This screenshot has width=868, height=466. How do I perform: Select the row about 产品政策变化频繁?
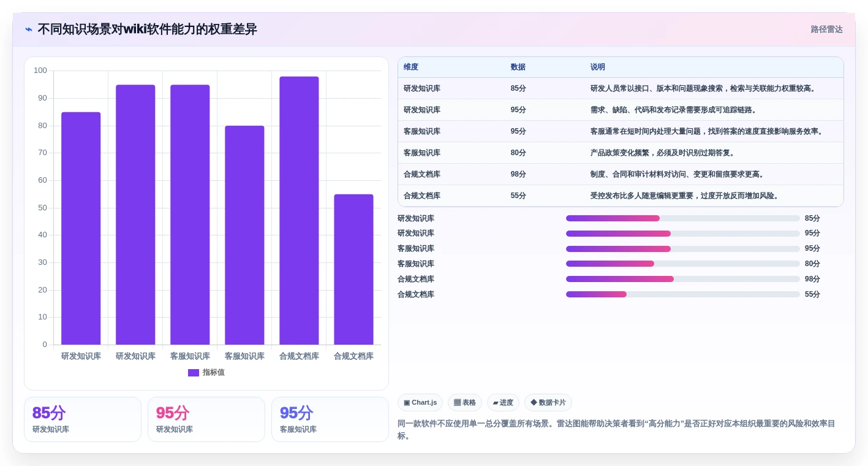pos(621,153)
